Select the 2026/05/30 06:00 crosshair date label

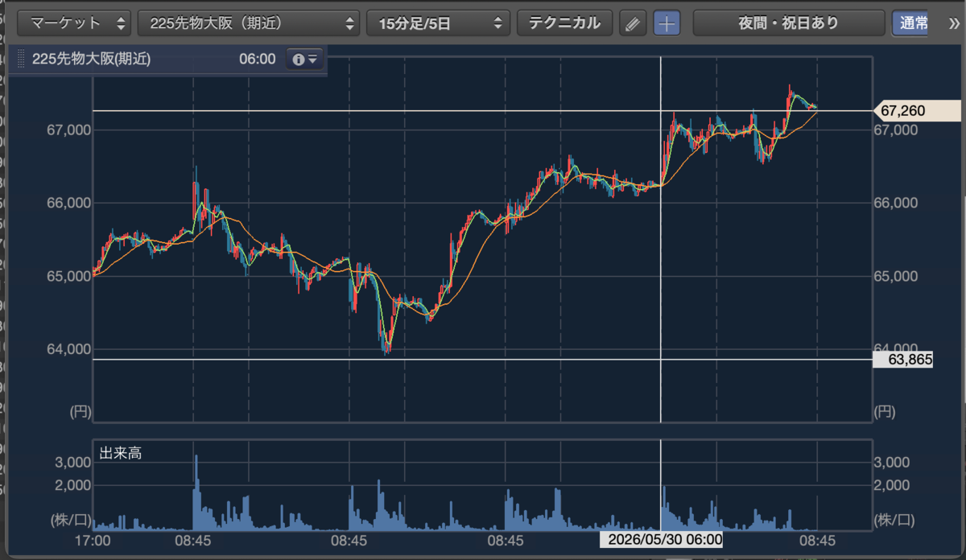pyautogui.click(x=665, y=539)
